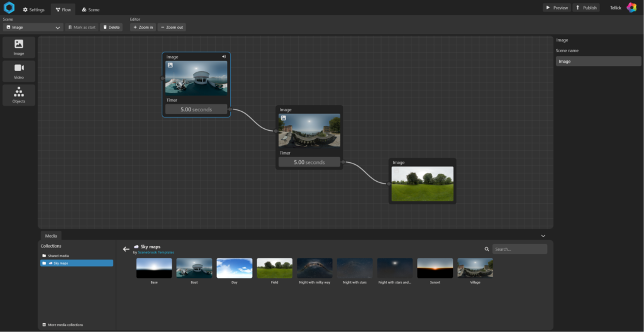644x332 pixels.
Task: Switch to the Settings tab
Action: (34, 9)
